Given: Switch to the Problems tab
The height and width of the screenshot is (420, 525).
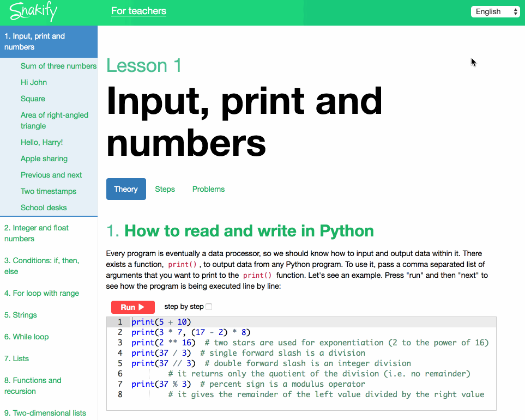Looking at the screenshot, I should coord(208,189).
